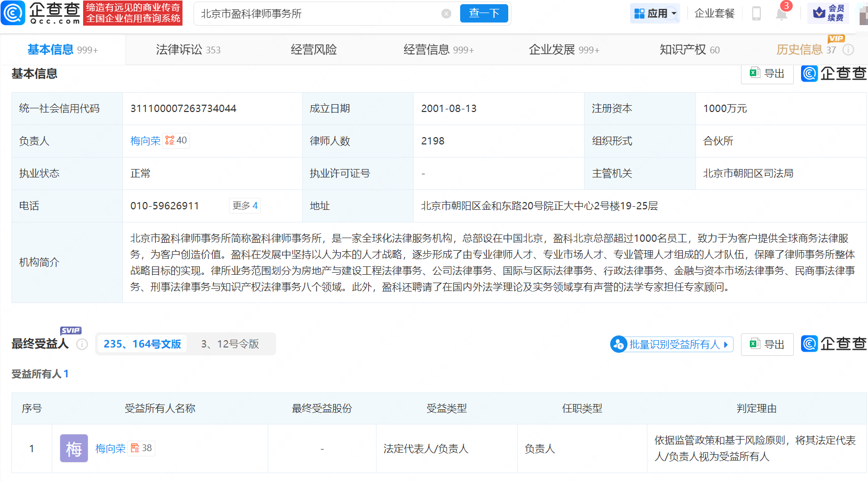
Task: Click the 最终受益股份 column header
Action: point(322,408)
